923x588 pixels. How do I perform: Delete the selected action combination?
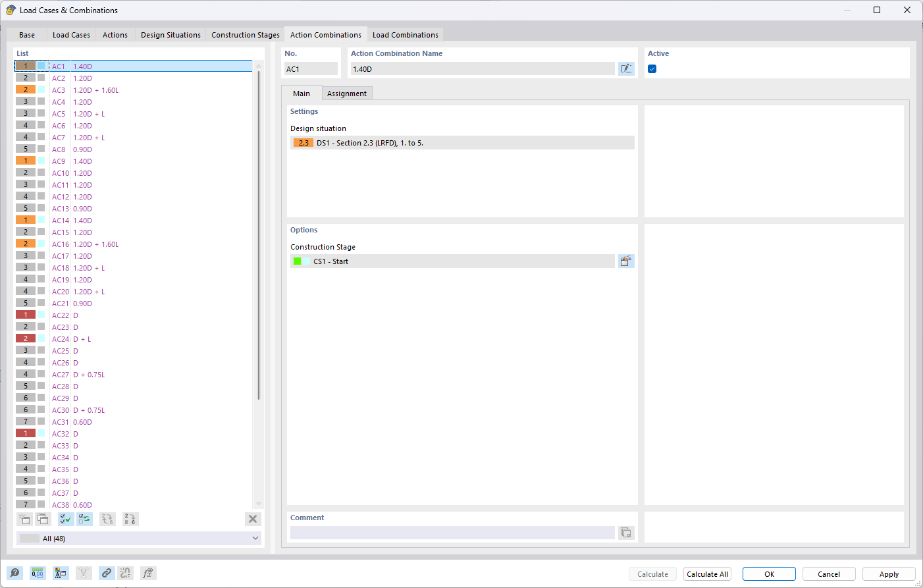pos(253,519)
